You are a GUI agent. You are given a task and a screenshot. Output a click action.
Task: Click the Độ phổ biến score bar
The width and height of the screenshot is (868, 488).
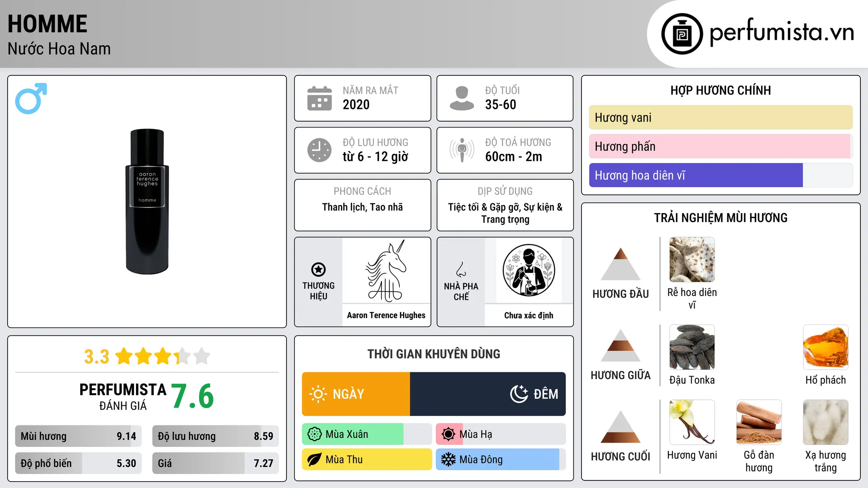pyautogui.click(x=78, y=463)
